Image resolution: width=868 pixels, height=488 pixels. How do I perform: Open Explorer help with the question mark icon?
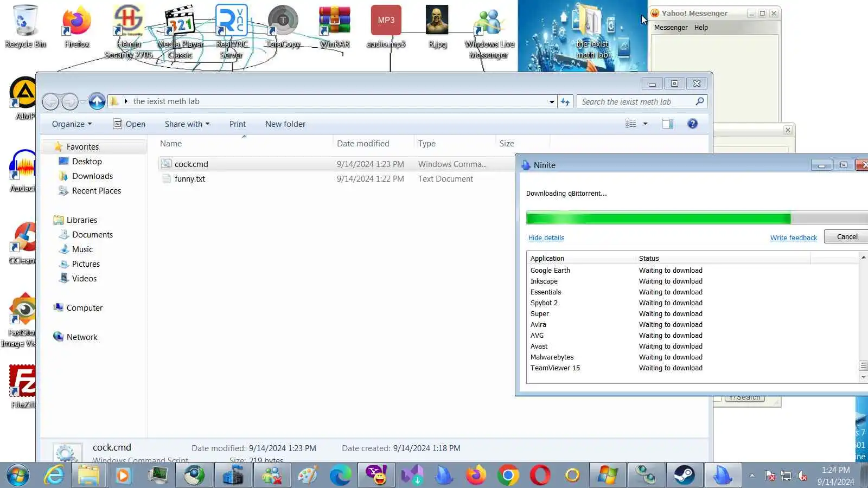(x=692, y=124)
